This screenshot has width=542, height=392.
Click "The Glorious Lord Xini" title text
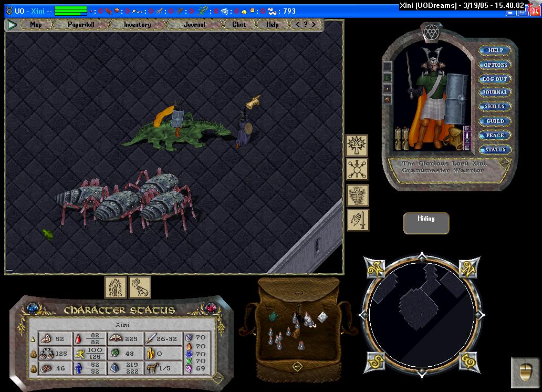[x=444, y=163]
